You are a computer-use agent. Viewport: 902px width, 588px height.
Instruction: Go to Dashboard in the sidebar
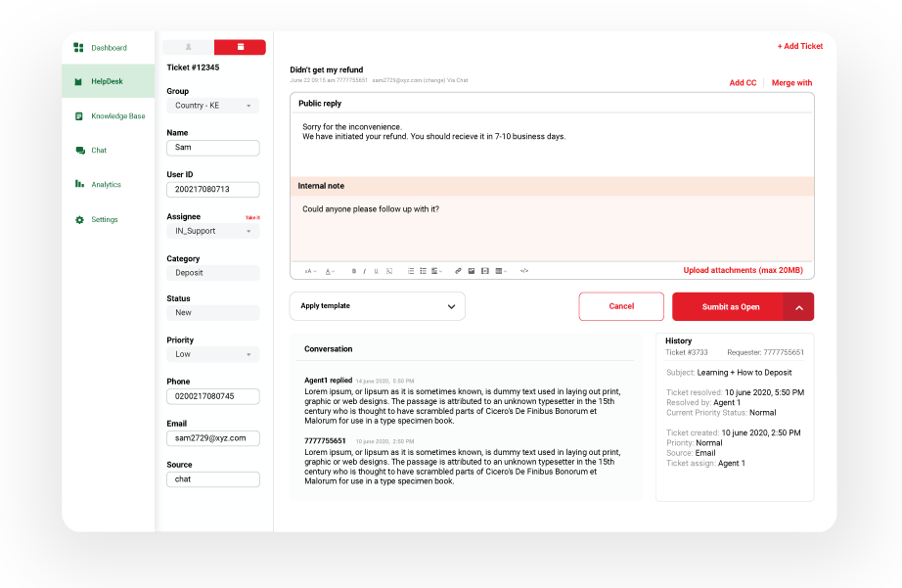pos(108,46)
